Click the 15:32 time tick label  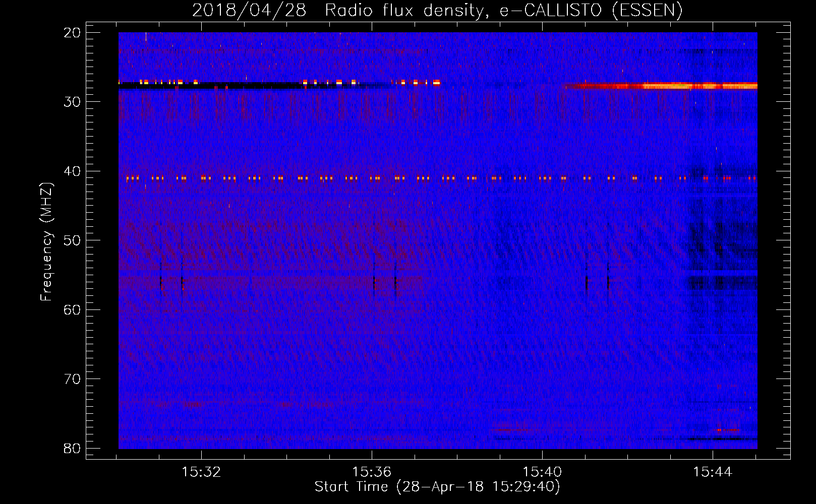201,472
